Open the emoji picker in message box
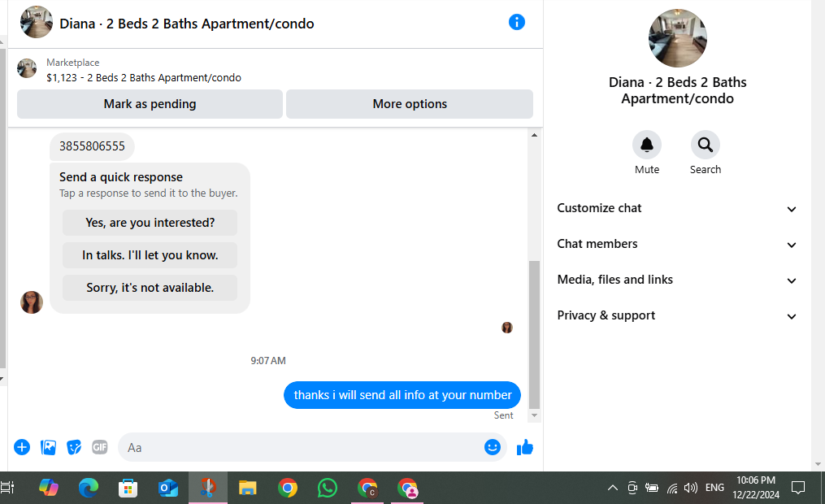Screen dimensions: 825x504 tap(493, 447)
